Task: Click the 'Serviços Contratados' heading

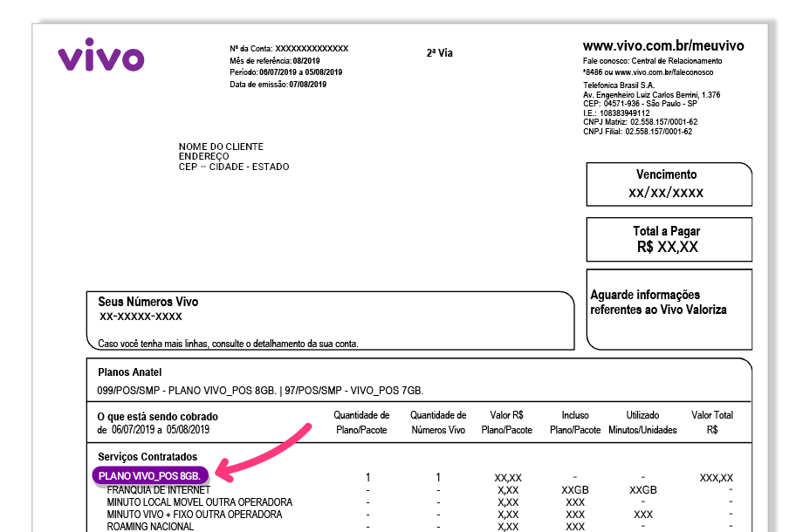Action: coord(148,457)
